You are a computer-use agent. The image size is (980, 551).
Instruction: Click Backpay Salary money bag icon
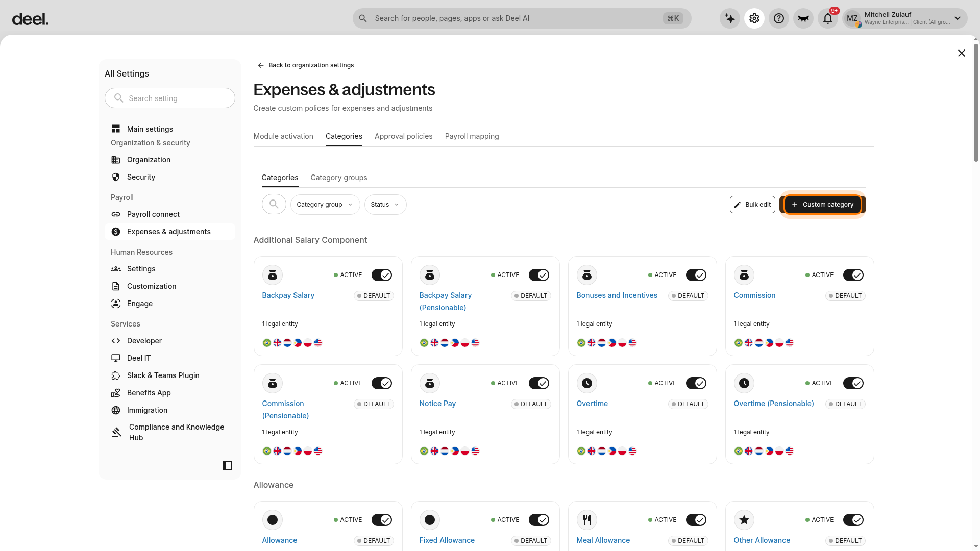click(x=273, y=275)
